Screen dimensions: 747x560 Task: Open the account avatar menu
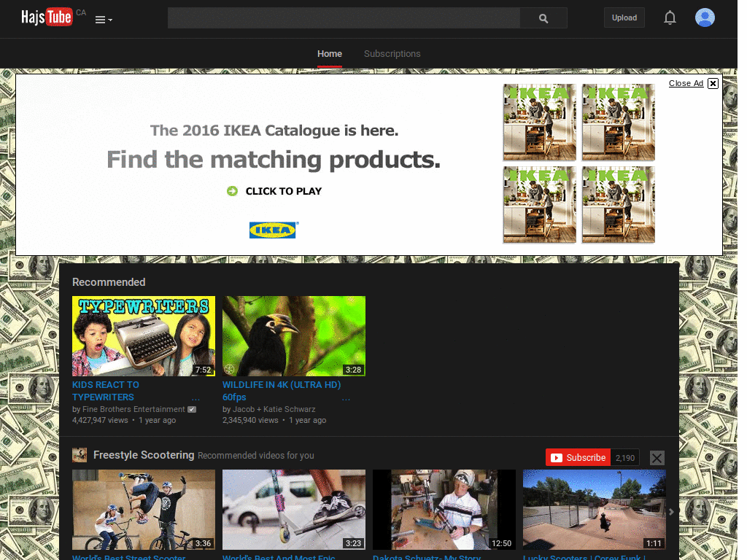705,17
